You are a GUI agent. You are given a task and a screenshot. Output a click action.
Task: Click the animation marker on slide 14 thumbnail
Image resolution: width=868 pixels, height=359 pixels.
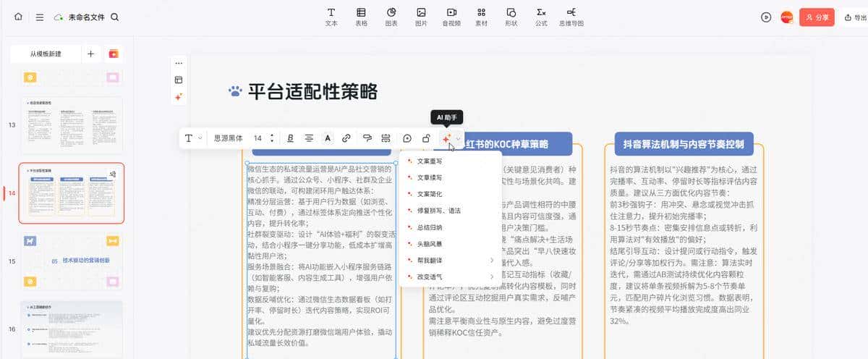(x=112, y=174)
